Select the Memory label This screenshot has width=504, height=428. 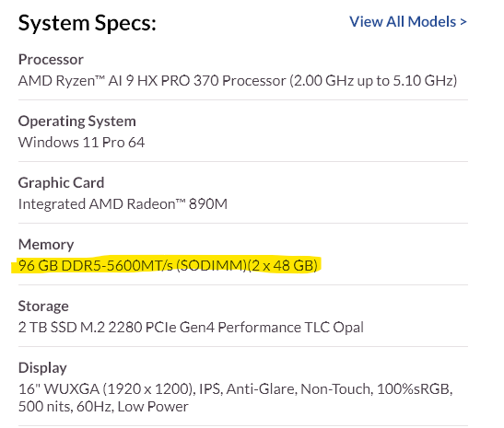coord(46,244)
